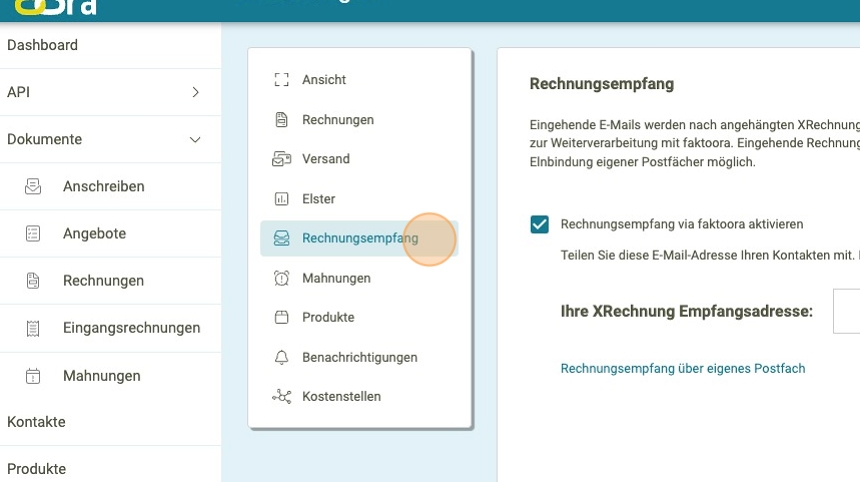This screenshot has width=860, height=482.
Task: Click the Rechnungen document icon in settings menu
Action: (x=281, y=120)
